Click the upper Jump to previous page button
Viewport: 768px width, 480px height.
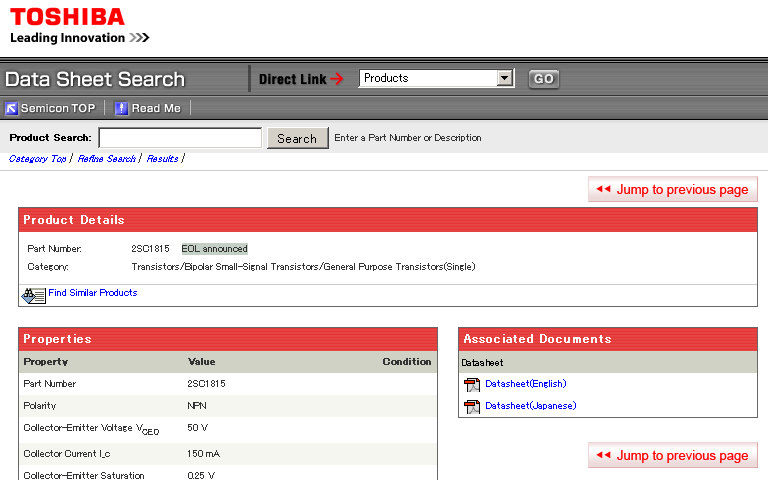pos(672,189)
